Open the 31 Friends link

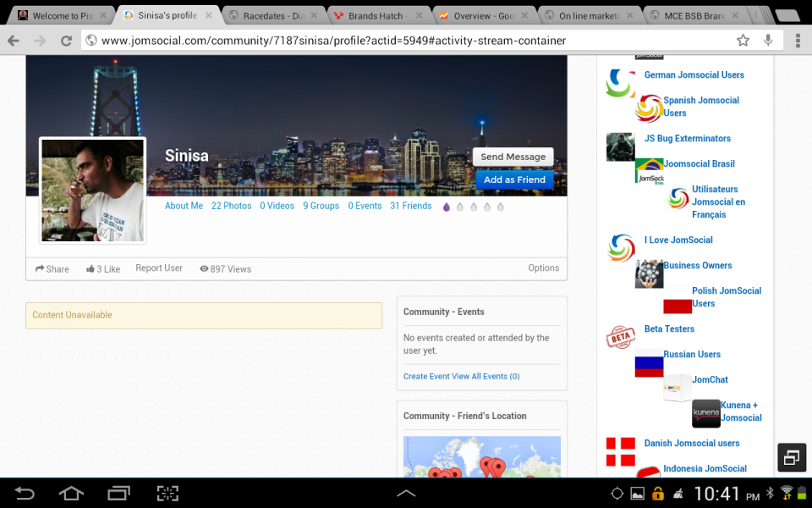[411, 206]
